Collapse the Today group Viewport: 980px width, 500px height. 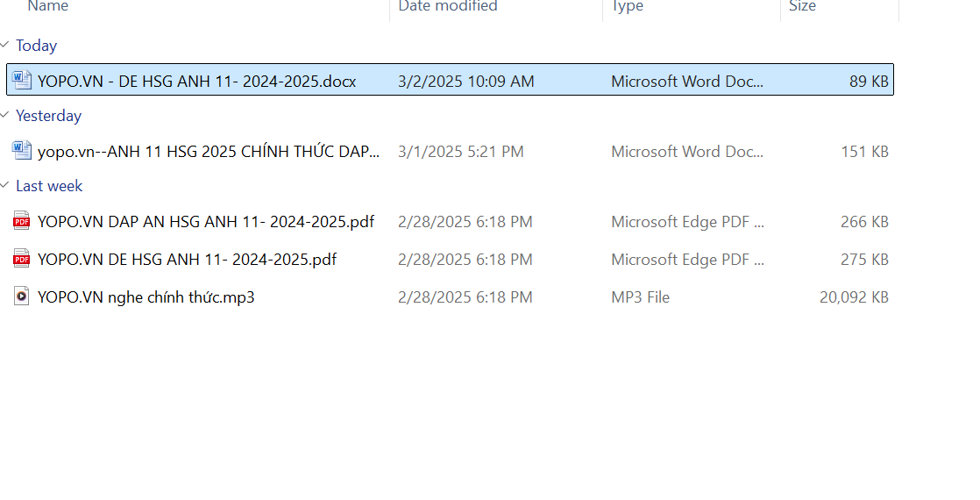(6, 46)
